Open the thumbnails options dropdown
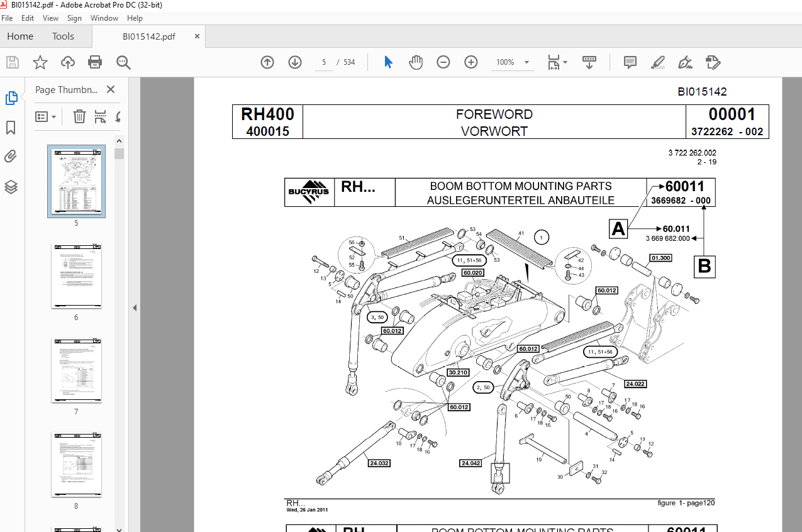Viewport: 802px width, 532px height. tap(46, 116)
